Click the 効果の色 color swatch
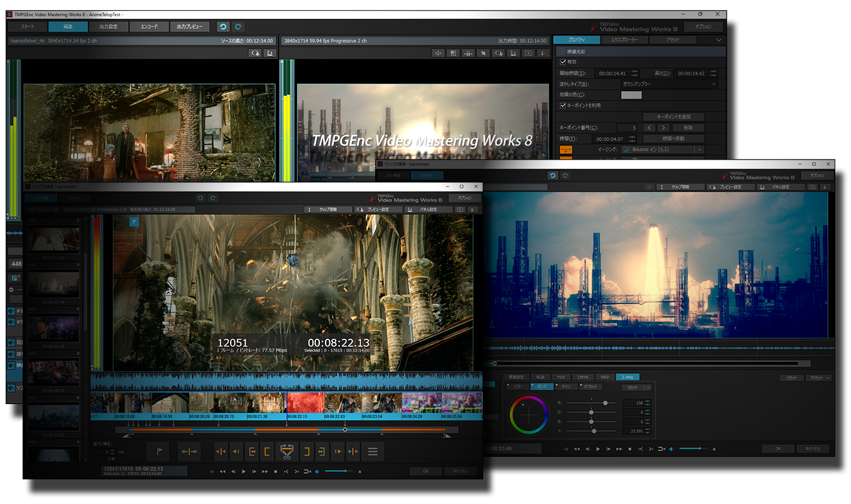This screenshot has width=851, height=504. tap(632, 96)
